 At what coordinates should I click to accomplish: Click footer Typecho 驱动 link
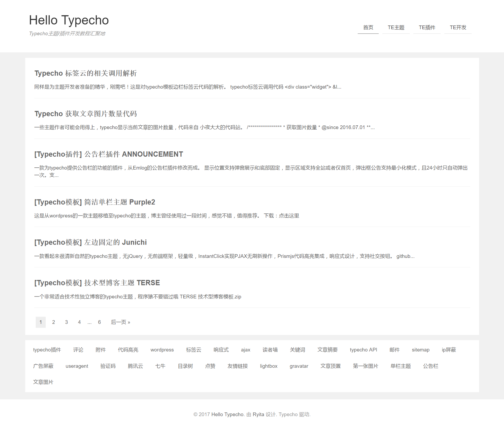click(294, 414)
